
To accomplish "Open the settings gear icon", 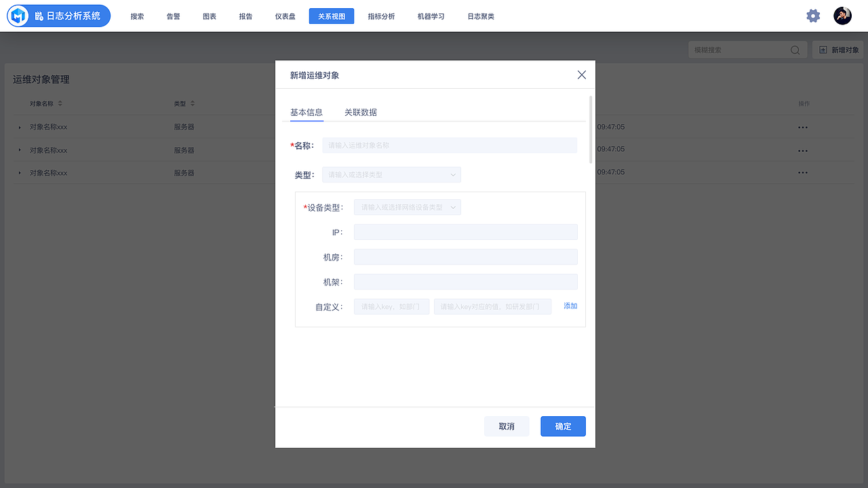I will pyautogui.click(x=813, y=15).
